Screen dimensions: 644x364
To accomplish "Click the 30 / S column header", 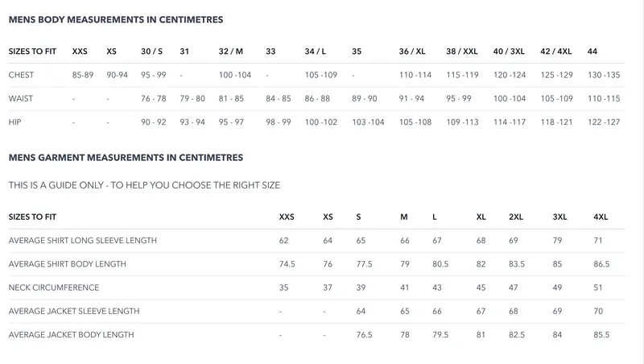I will [152, 52].
